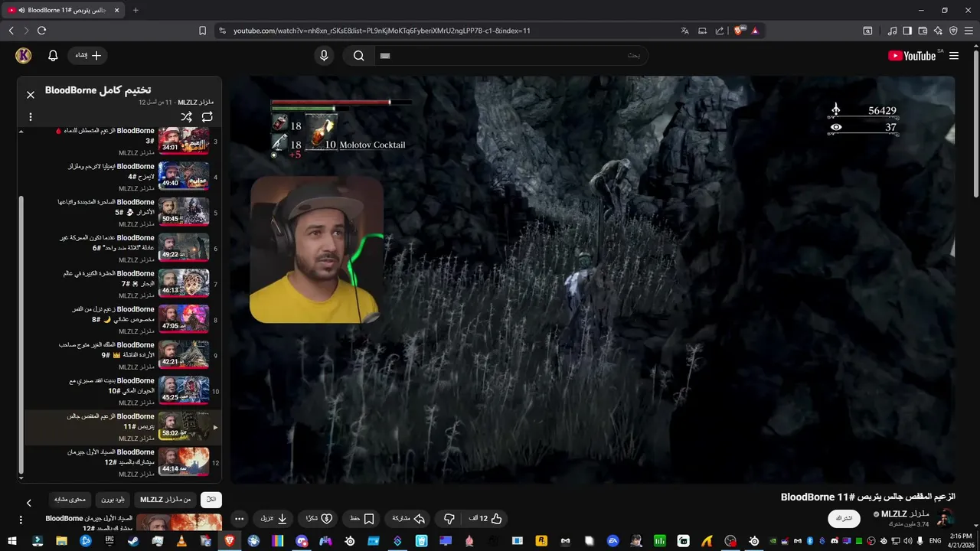Open Brave media playlist music-note icon

tap(892, 31)
